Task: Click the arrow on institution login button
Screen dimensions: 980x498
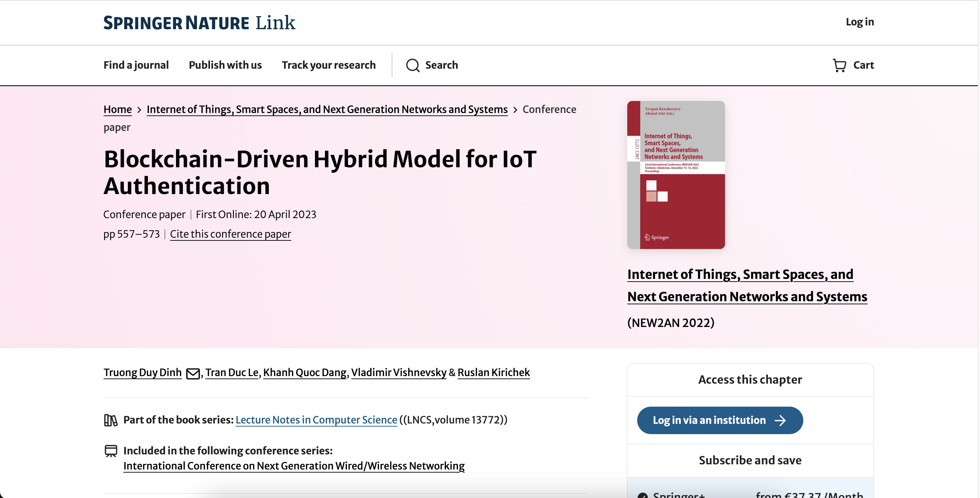Action: tap(781, 420)
